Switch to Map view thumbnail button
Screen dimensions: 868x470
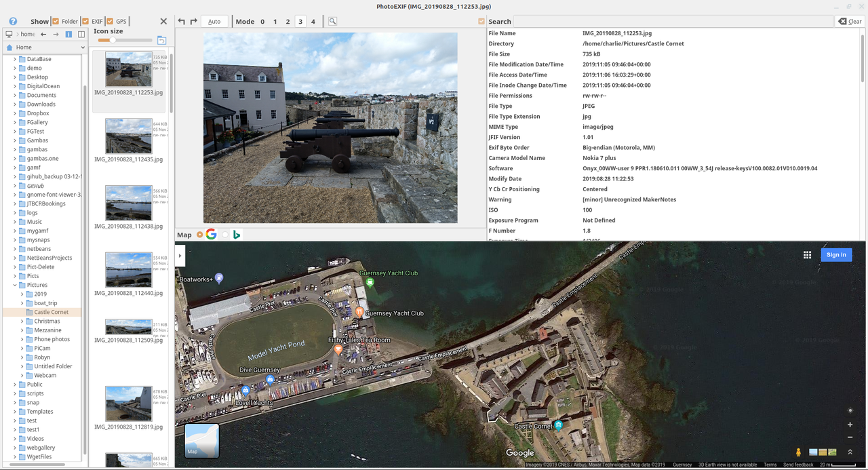click(202, 441)
